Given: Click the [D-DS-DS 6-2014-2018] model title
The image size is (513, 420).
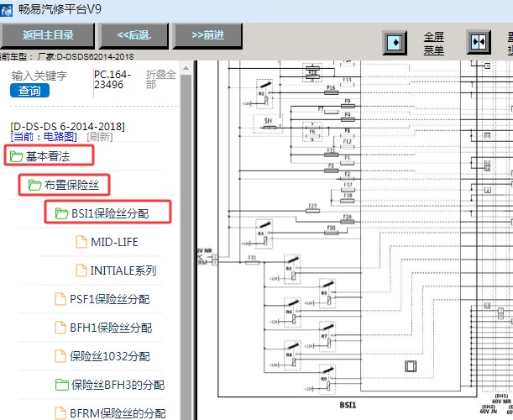Looking at the screenshot, I should [x=67, y=126].
